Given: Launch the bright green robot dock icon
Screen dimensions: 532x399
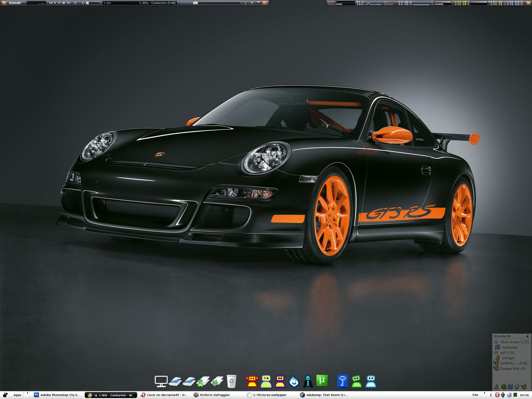Looking at the screenshot, I should (357, 381).
